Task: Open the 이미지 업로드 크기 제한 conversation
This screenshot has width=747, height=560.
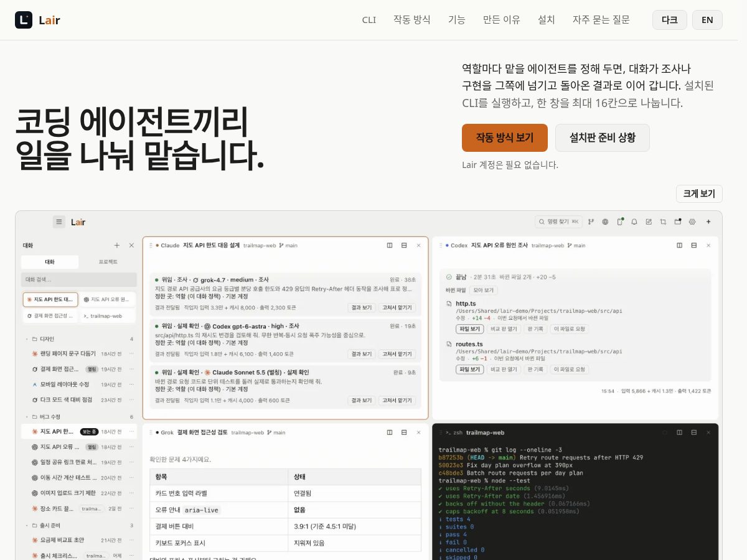Action: [79, 493]
